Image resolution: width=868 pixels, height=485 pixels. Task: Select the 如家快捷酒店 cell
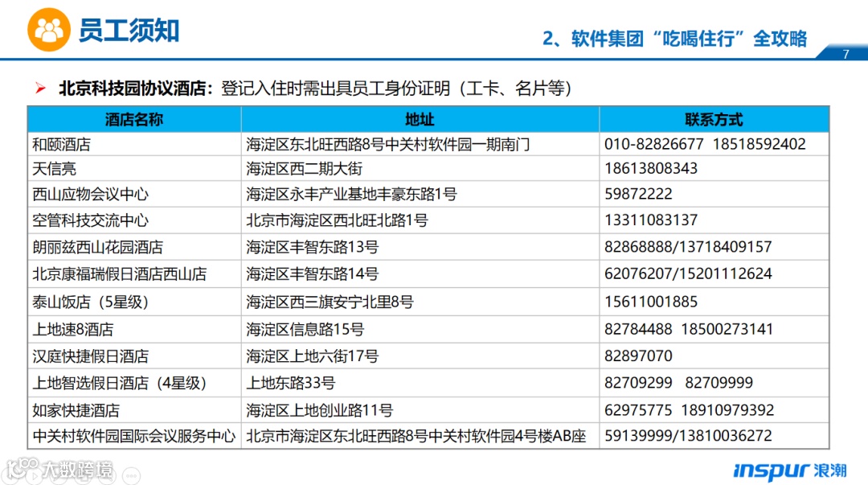134,410
